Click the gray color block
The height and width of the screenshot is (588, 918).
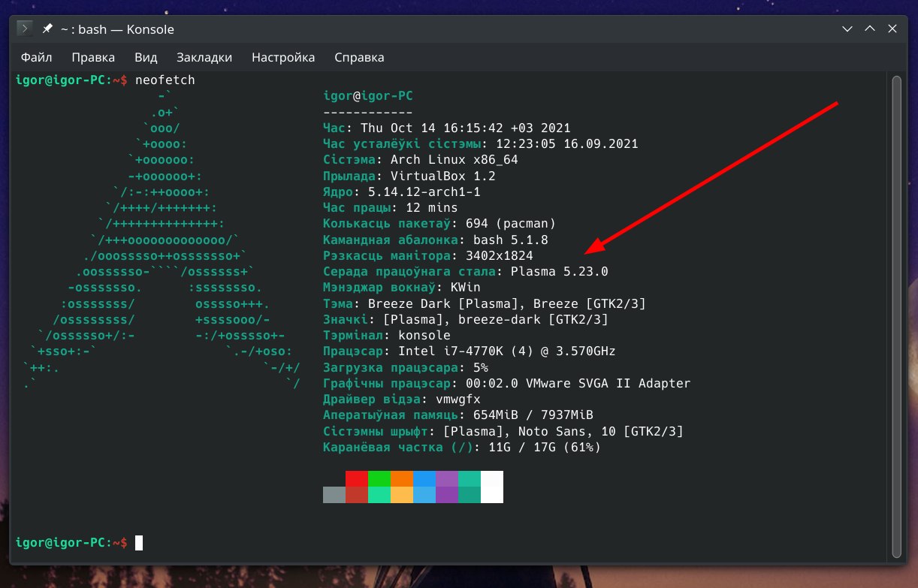pos(334,495)
